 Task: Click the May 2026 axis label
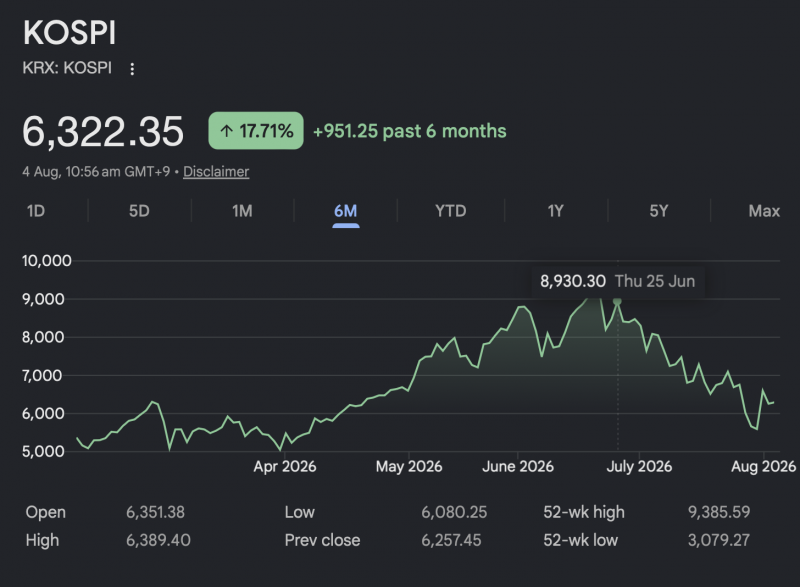point(409,467)
